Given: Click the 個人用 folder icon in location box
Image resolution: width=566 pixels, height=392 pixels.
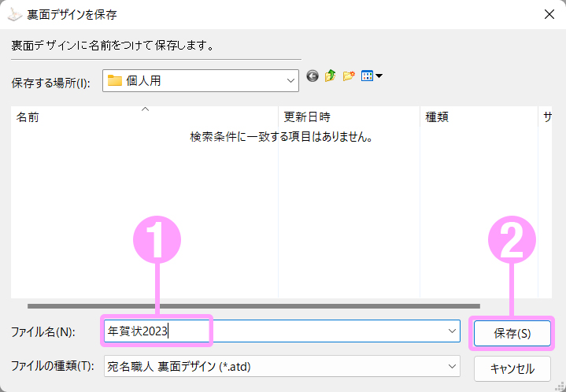Looking at the screenshot, I should point(116,80).
